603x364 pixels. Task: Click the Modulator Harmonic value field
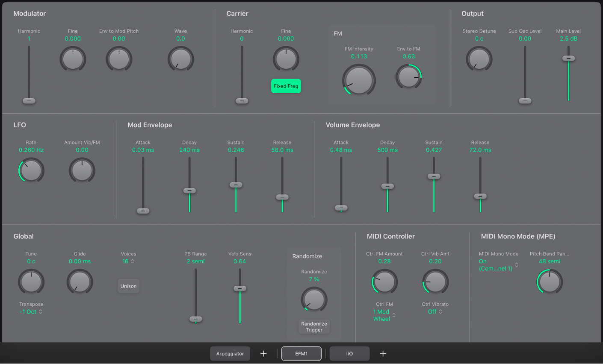pyautogui.click(x=29, y=38)
